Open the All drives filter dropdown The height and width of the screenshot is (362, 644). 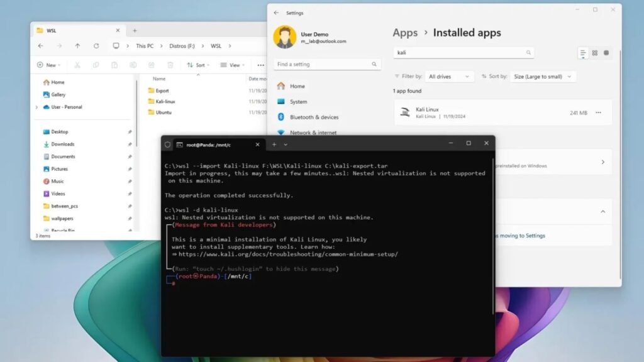(450, 76)
